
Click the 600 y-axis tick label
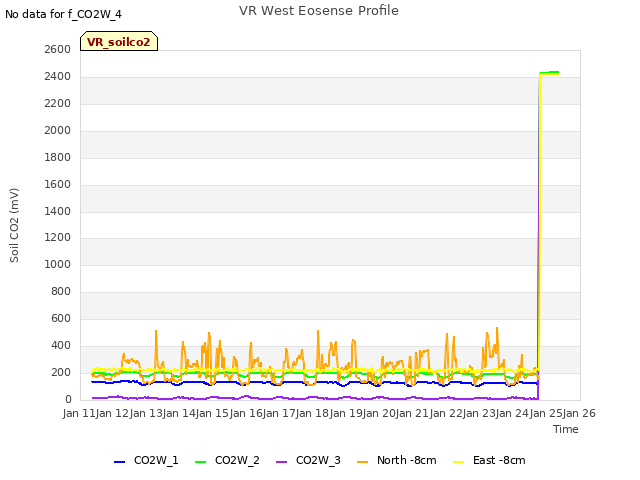coord(61,318)
